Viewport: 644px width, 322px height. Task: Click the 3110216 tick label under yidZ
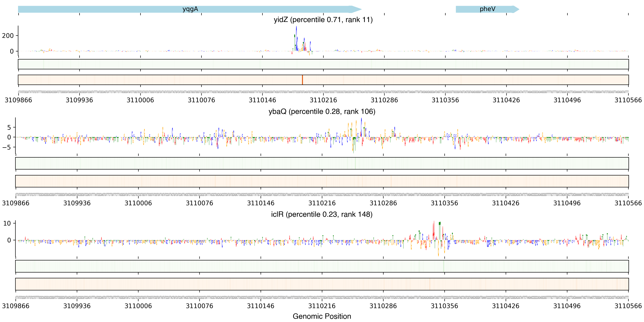[323, 100]
